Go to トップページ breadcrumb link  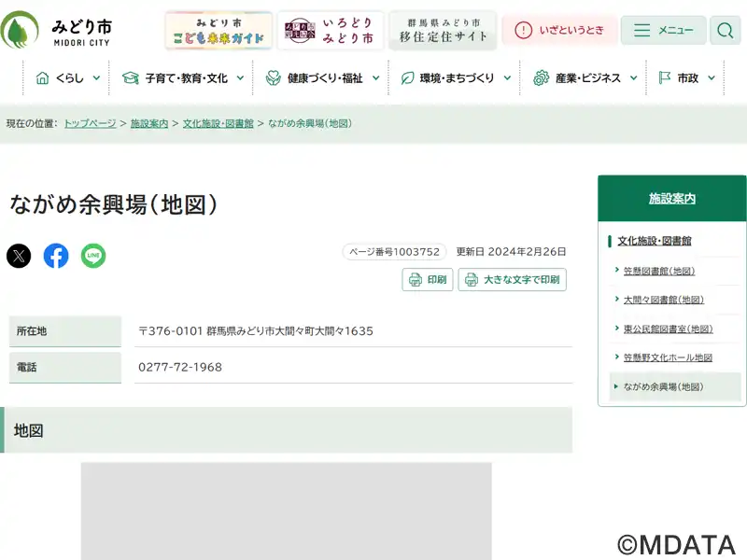tap(90, 124)
